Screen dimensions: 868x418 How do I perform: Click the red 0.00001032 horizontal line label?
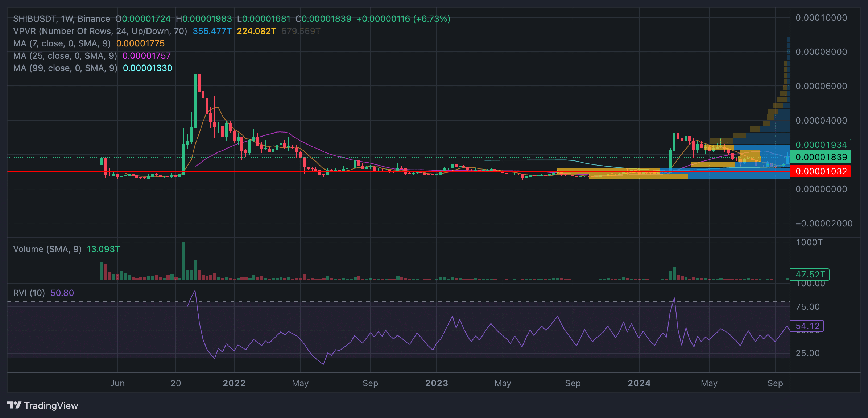[x=821, y=171]
